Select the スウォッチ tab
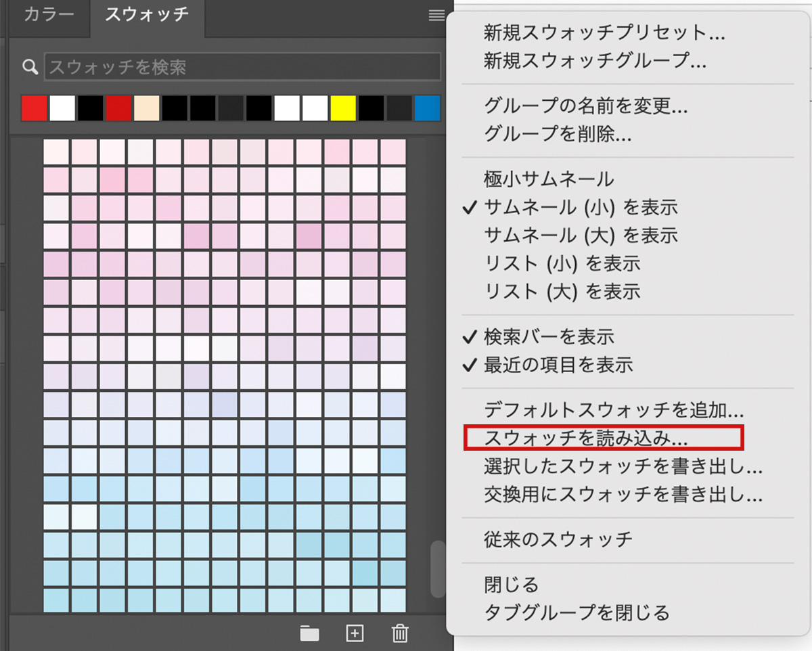 pos(147,16)
